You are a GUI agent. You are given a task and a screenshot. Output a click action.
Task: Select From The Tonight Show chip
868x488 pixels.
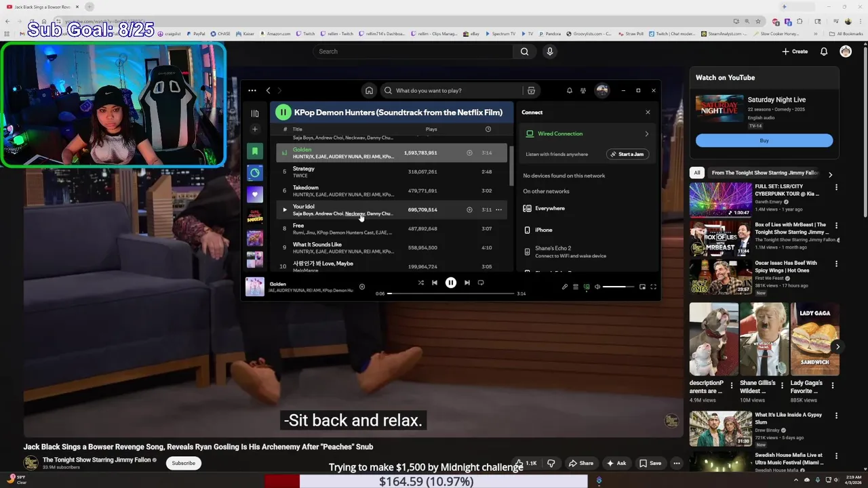pos(765,173)
